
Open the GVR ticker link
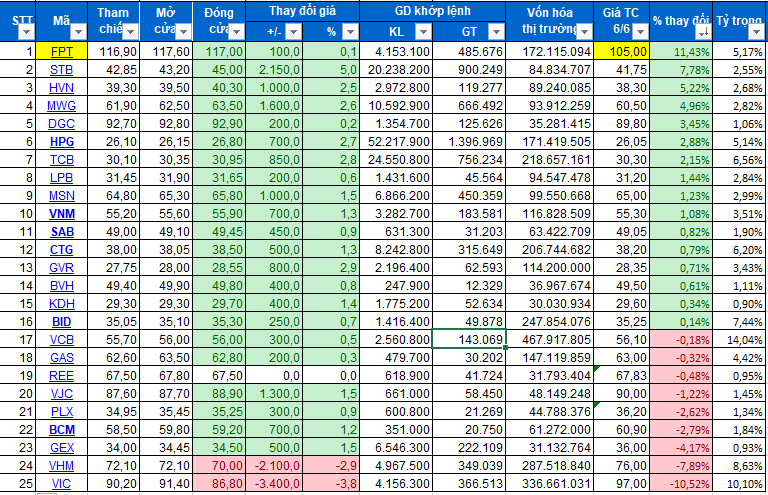click(x=62, y=268)
